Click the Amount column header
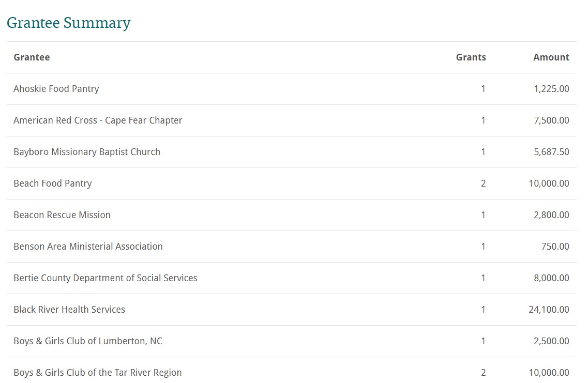The image size is (588, 383). pyautogui.click(x=551, y=57)
